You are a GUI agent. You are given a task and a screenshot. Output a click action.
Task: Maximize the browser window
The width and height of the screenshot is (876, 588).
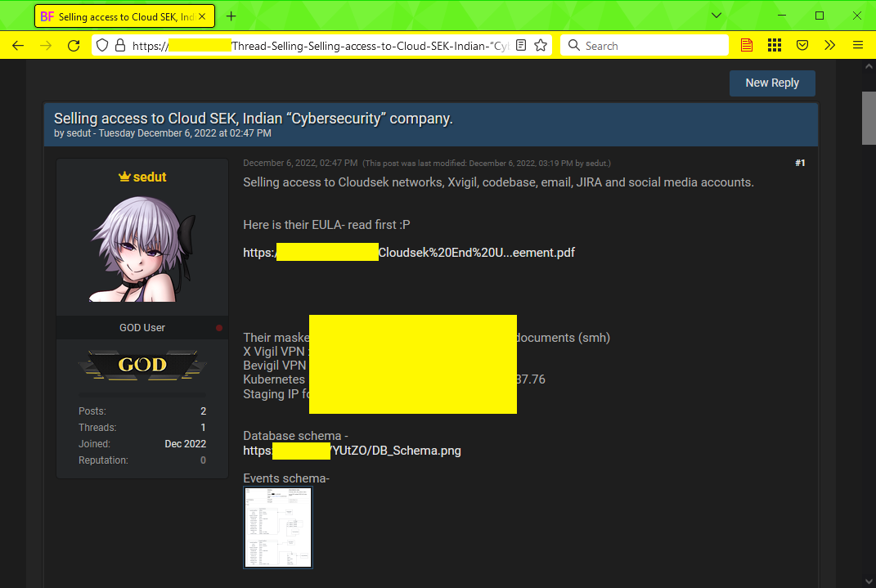[819, 16]
